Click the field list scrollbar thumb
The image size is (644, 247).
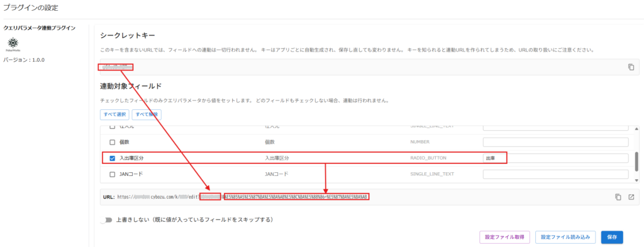pyautogui.click(x=636, y=162)
